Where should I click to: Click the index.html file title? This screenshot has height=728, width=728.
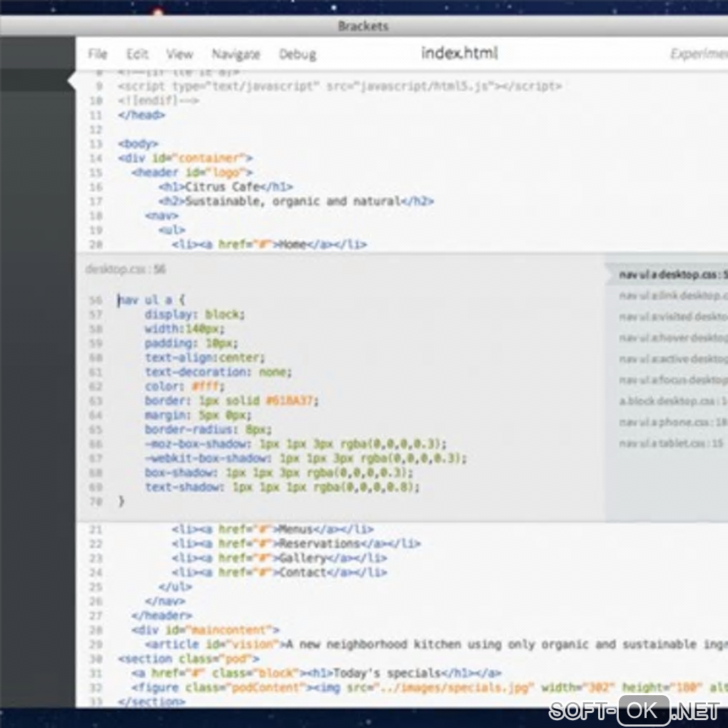point(459,54)
